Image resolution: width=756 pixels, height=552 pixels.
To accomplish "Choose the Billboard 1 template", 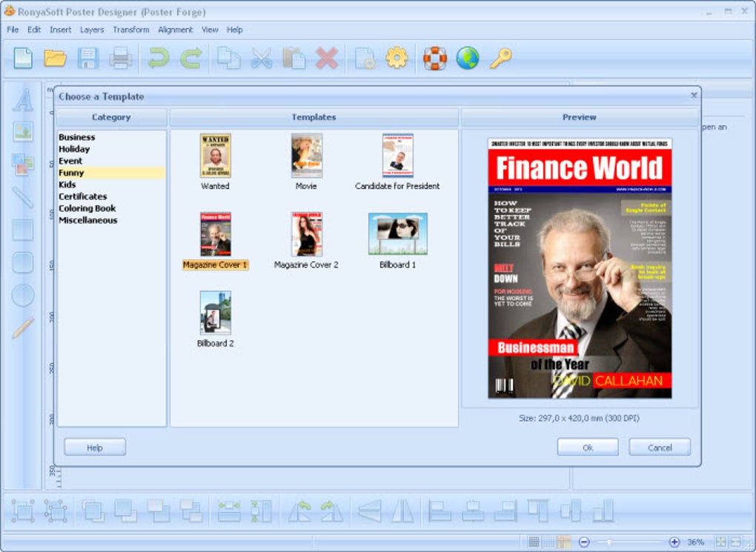I will (x=397, y=234).
